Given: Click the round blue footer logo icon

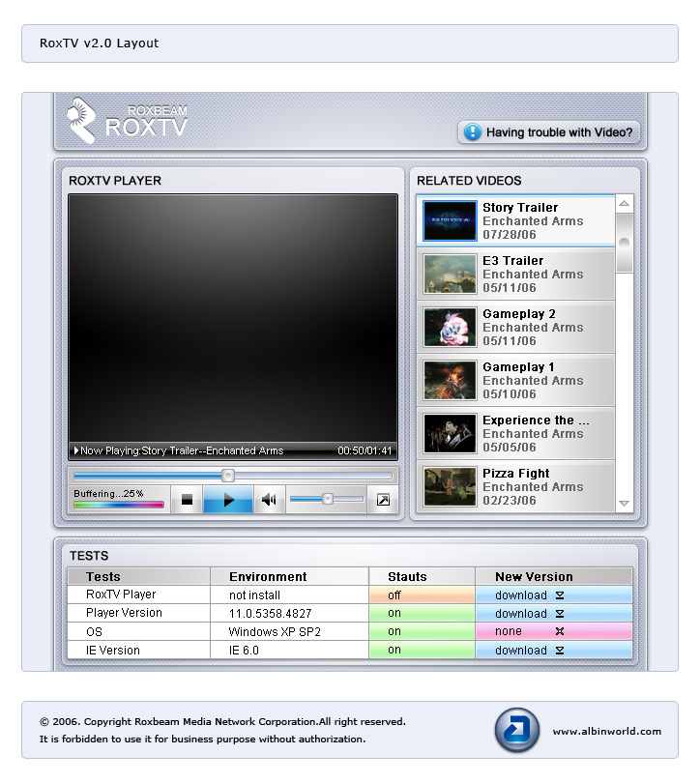Looking at the screenshot, I should (516, 730).
